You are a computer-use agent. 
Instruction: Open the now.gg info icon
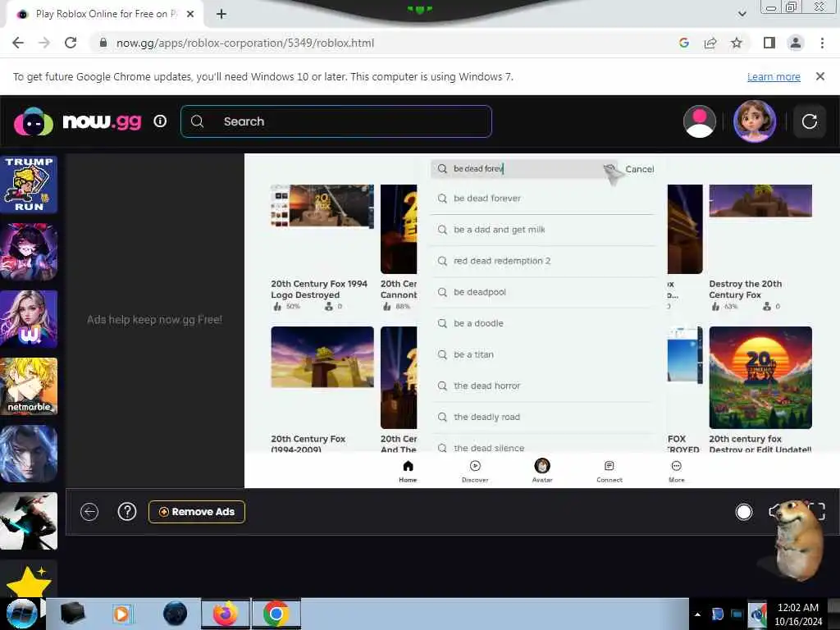coord(160,121)
